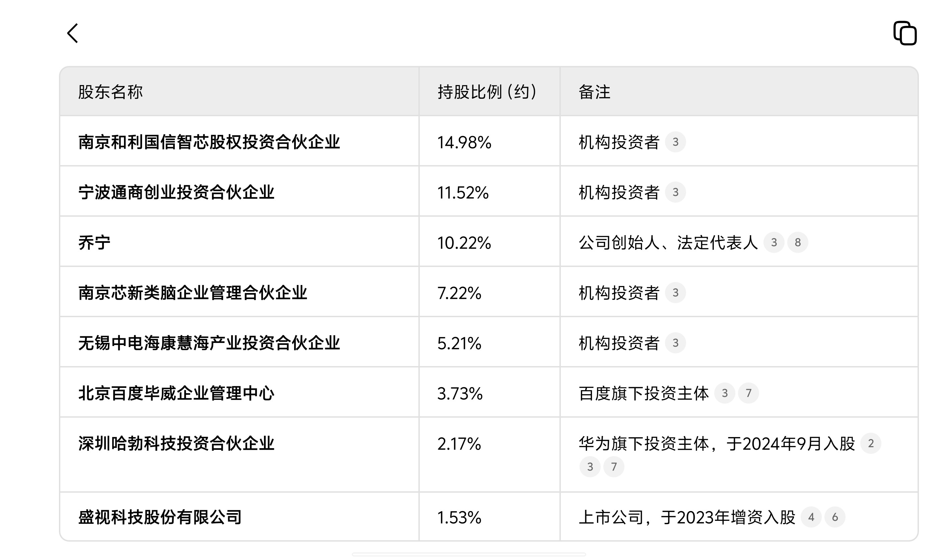Open citation 2 after 于2024年9月入股
The width and height of the screenshot is (938, 560).
(870, 443)
